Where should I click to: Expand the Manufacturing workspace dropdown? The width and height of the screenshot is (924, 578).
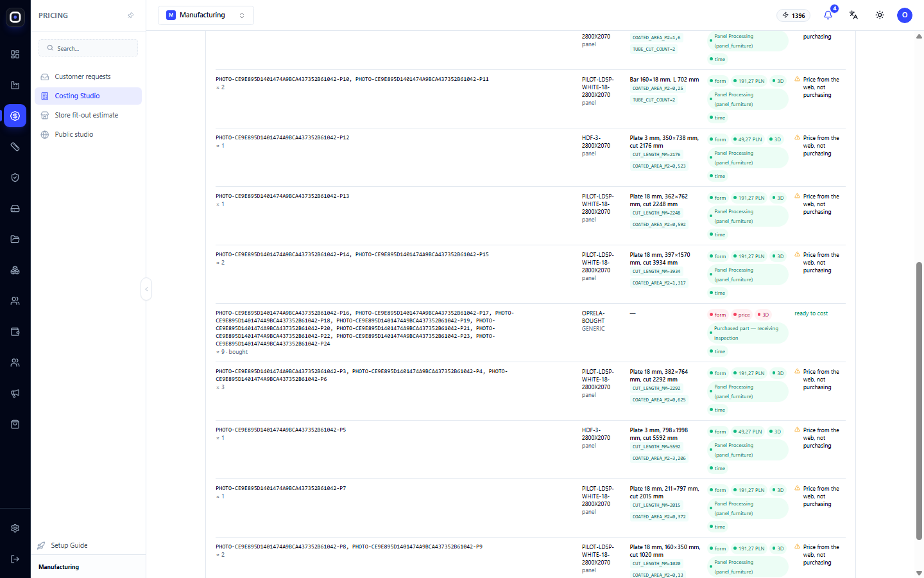(x=206, y=15)
